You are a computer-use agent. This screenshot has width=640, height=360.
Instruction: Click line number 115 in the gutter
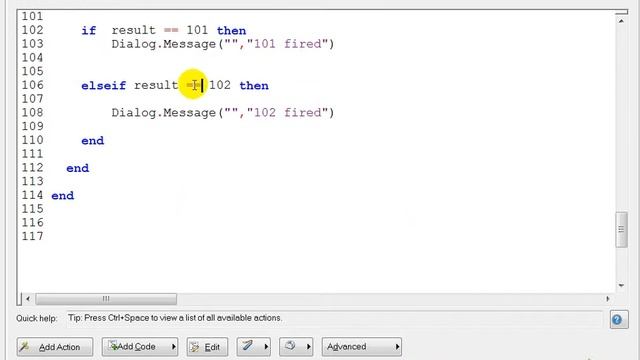32,209
